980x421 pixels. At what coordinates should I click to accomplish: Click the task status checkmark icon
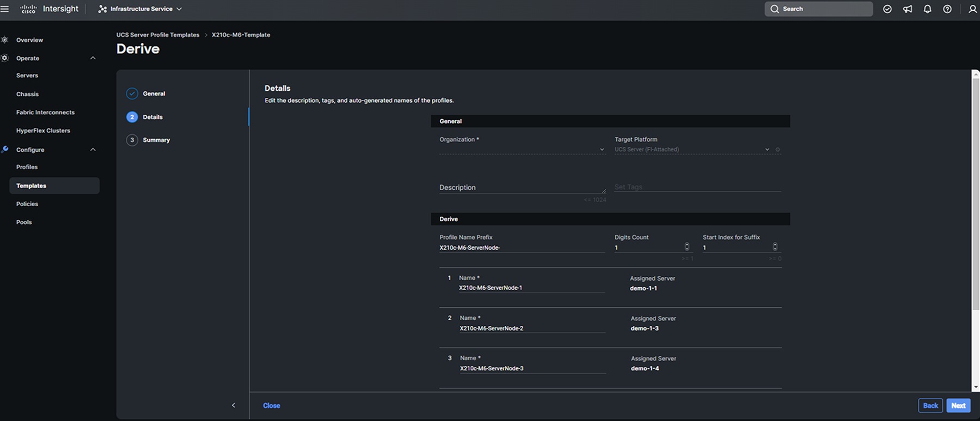click(887, 9)
